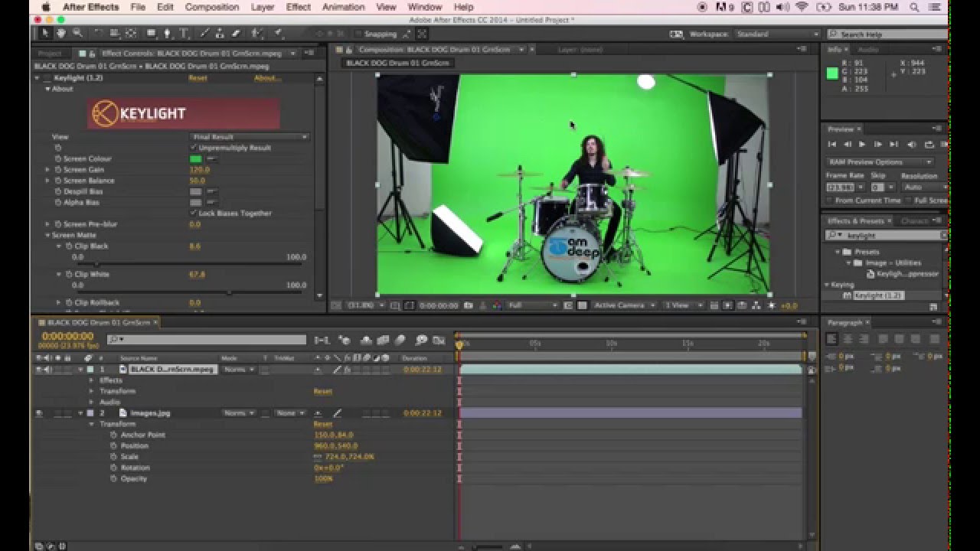The image size is (980, 551).
Task: Open the Workspace Standard dropdown
Action: [776, 34]
